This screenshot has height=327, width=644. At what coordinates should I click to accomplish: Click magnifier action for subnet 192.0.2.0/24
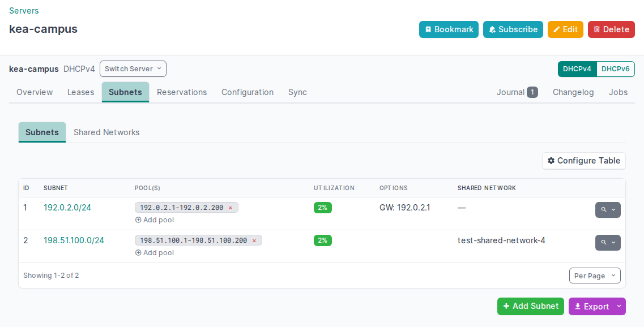point(603,210)
